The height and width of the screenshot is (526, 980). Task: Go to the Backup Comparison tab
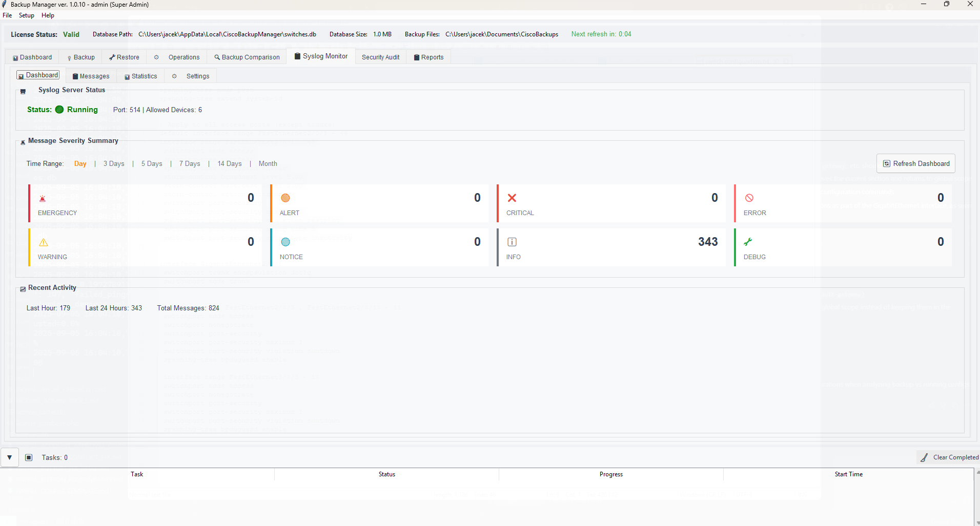247,57
